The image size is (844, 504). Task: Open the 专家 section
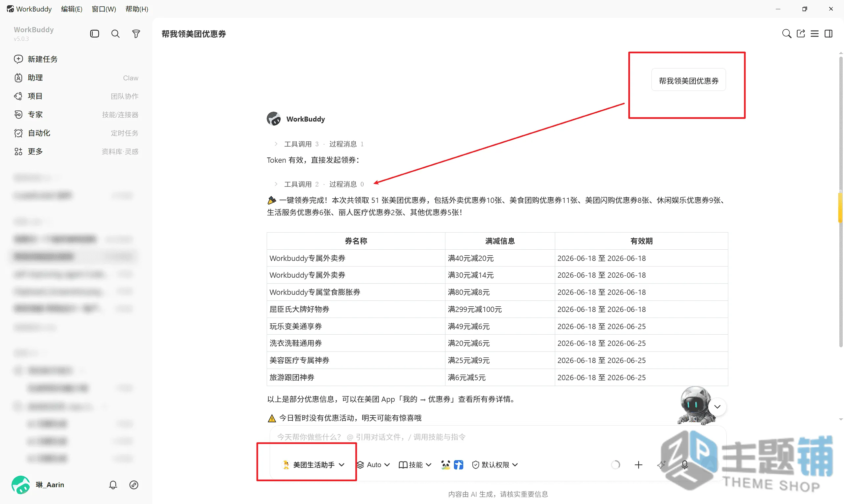click(75, 114)
